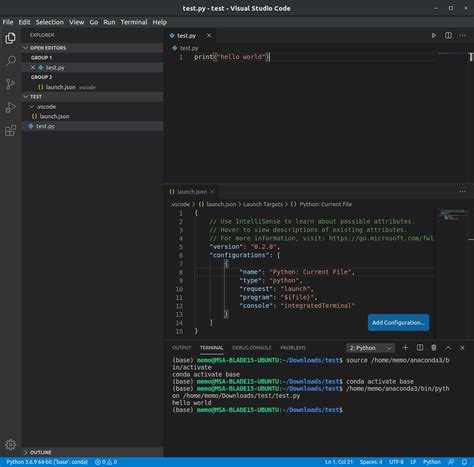Collapse the TEST folder section
474x467 pixels.
26,97
